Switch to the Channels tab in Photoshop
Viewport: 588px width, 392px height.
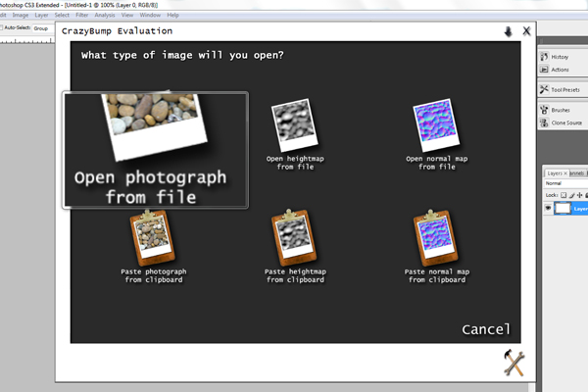coord(577,173)
